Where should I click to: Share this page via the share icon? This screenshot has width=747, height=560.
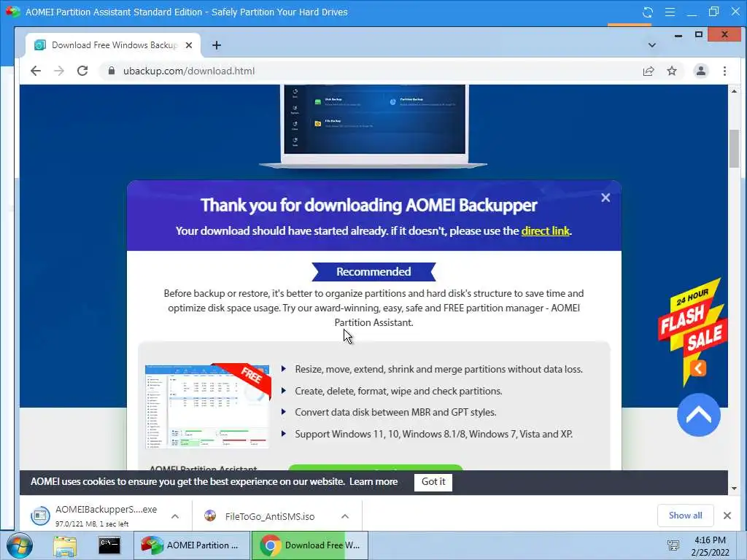coord(649,71)
